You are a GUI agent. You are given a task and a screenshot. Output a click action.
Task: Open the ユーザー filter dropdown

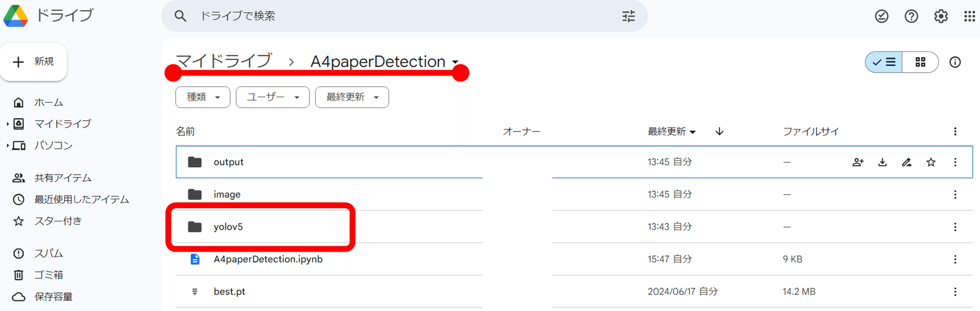tap(272, 97)
